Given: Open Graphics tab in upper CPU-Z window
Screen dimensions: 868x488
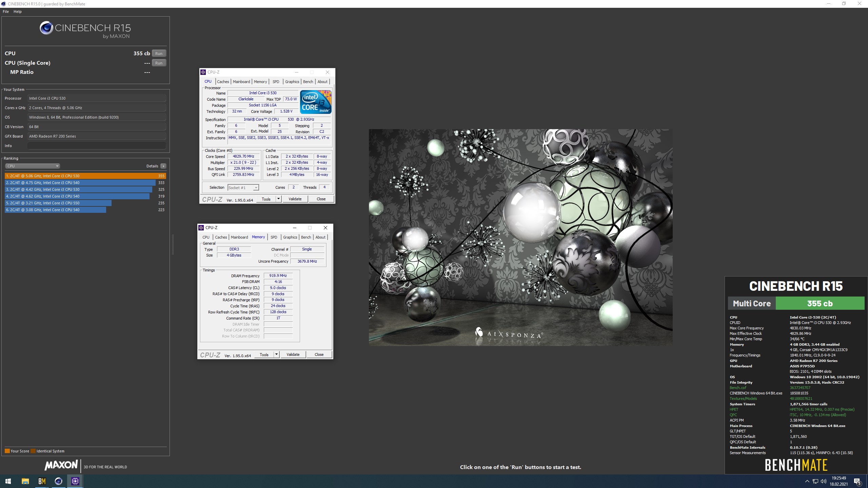Looking at the screenshot, I should (292, 82).
